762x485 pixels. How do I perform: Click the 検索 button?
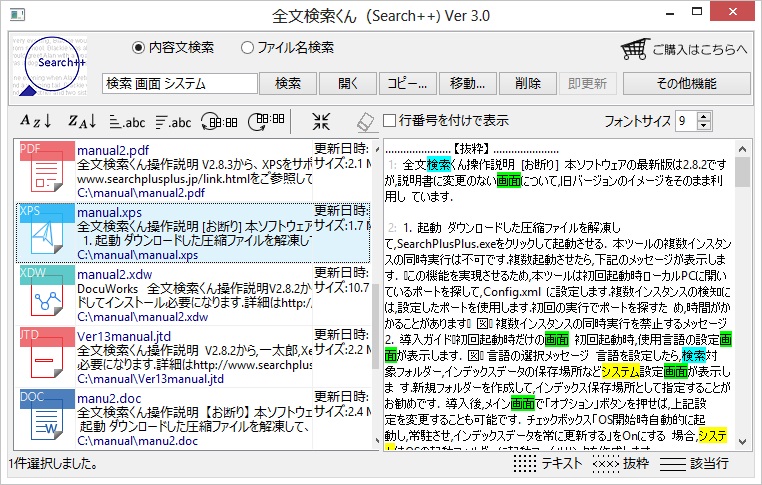(288, 84)
